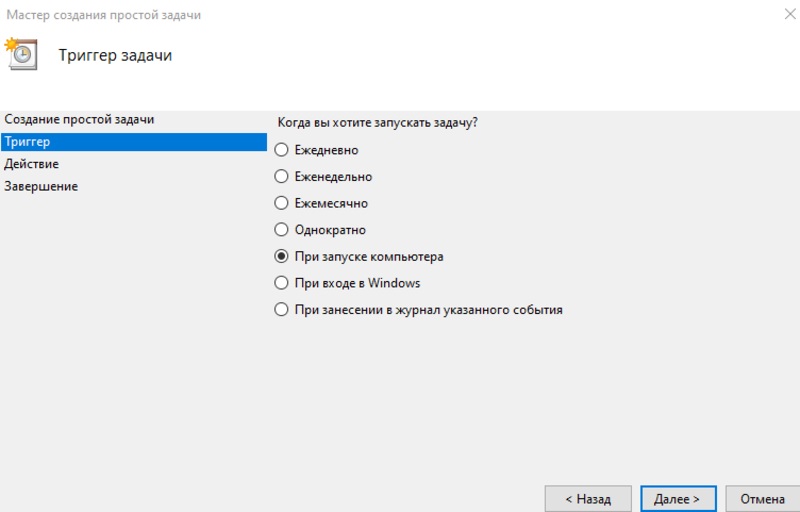Image resolution: width=800 pixels, height=512 pixels.
Task: Click the empty pane below the trigger options
Action: (x=530, y=400)
